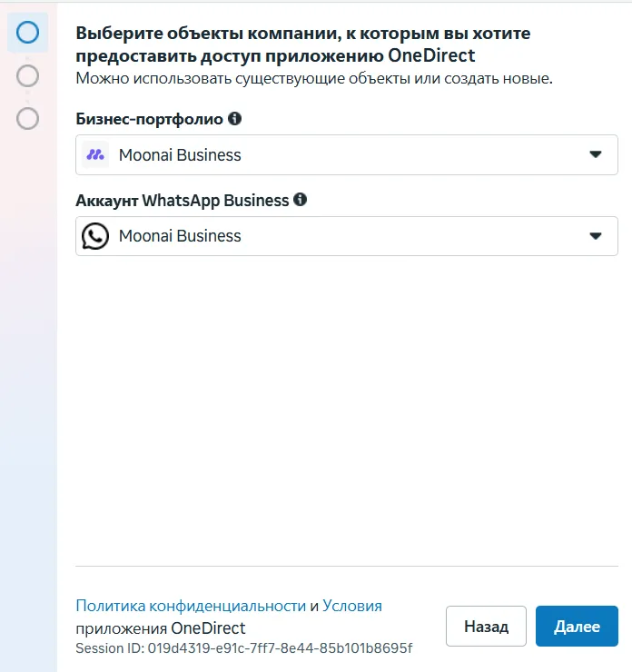Image resolution: width=632 pixels, height=672 pixels.
Task: Click the WhatsApp logo in the account dropdown
Action: click(95, 236)
